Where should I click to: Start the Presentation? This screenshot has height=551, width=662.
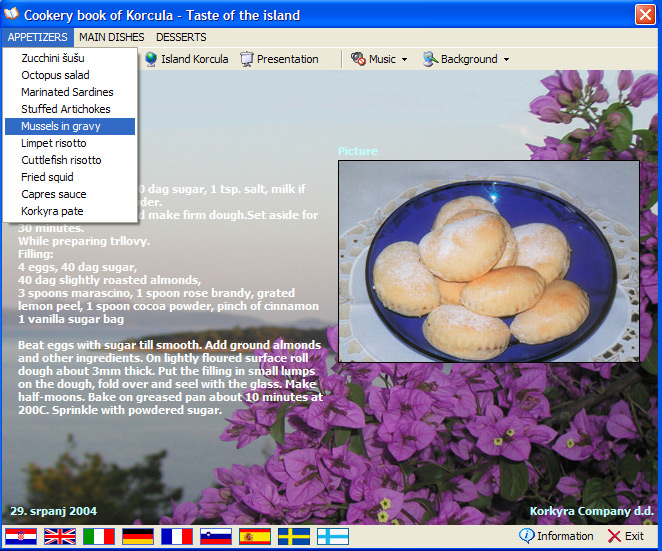pos(279,59)
